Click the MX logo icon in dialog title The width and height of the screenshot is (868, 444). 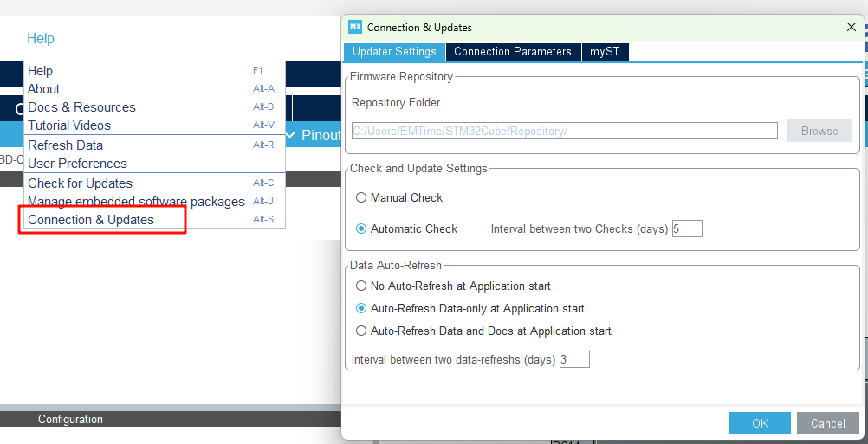(x=354, y=27)
